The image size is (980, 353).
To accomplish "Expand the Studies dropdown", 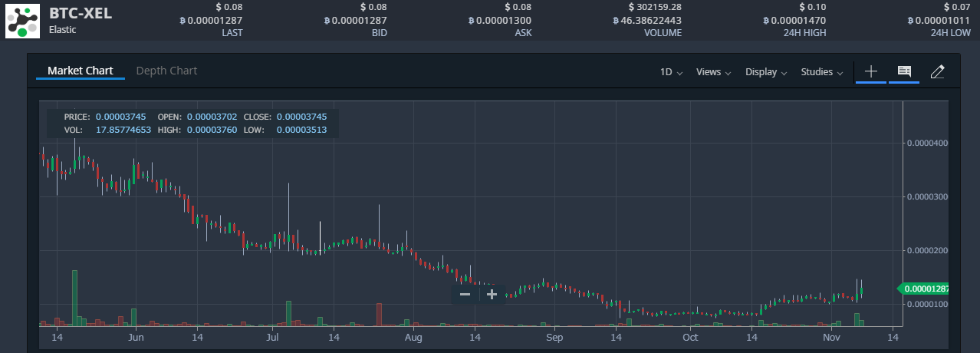I will pos(822,72).
